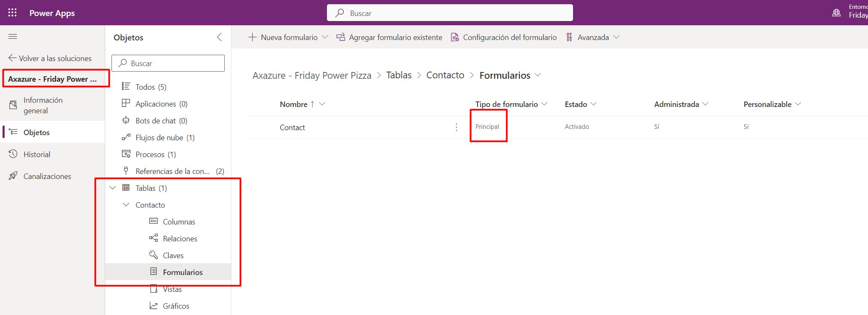
Task: Click the Avanzada tools icon
Action: tap(569, 37)
